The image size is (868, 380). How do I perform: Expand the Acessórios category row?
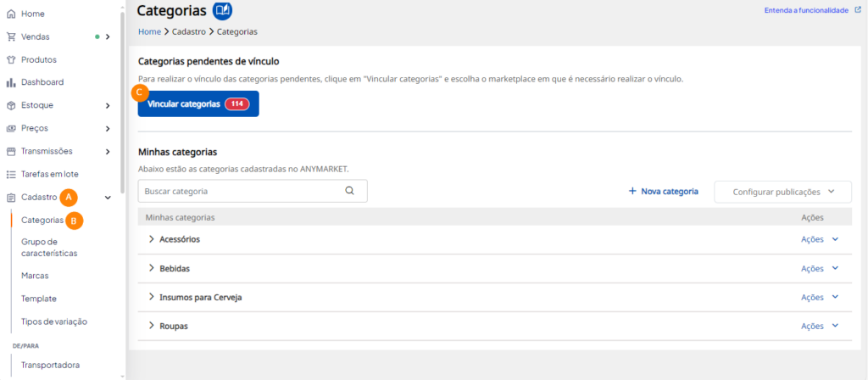(x=151, y=238)
